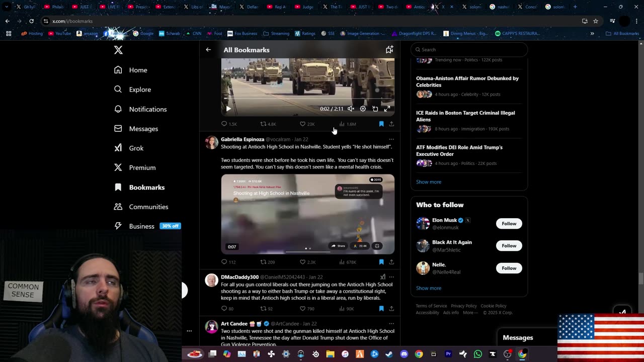The image size is (644, 362).
Task: Play the military convoy video
Action: coord(228,109)
